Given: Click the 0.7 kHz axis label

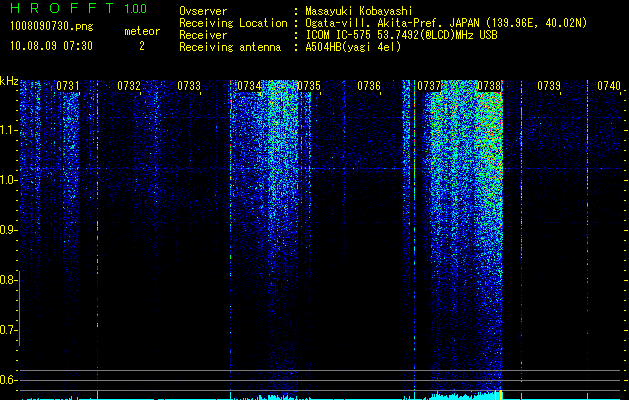Looking at the screenshot, I should click(x=8, y=330).
